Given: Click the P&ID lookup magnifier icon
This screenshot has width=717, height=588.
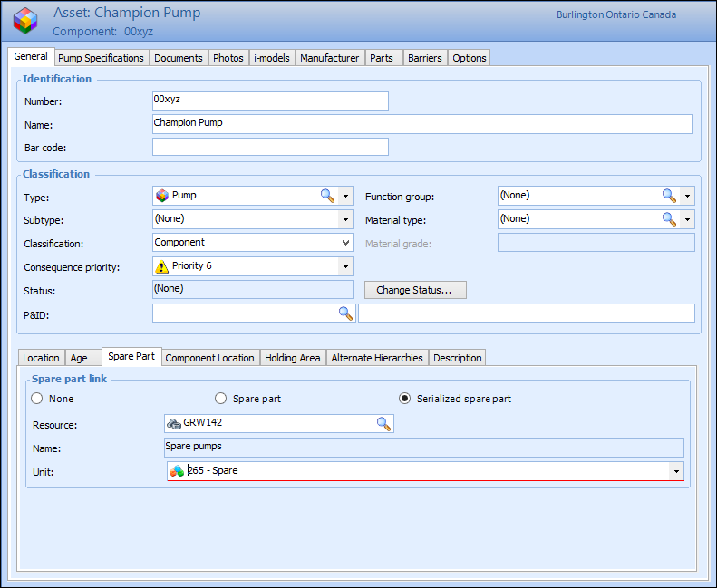Looking at the screenshot, I should click(x=345, y=313).
